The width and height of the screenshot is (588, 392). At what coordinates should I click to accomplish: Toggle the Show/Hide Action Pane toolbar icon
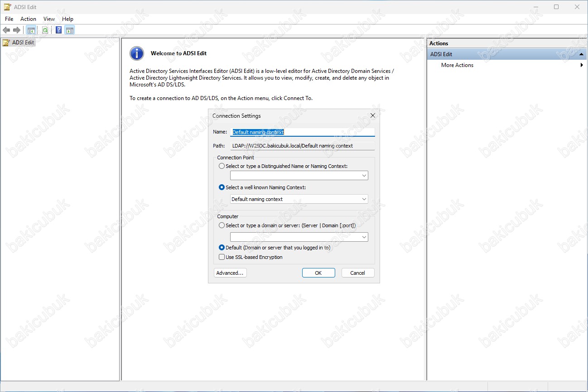[69, 30]
